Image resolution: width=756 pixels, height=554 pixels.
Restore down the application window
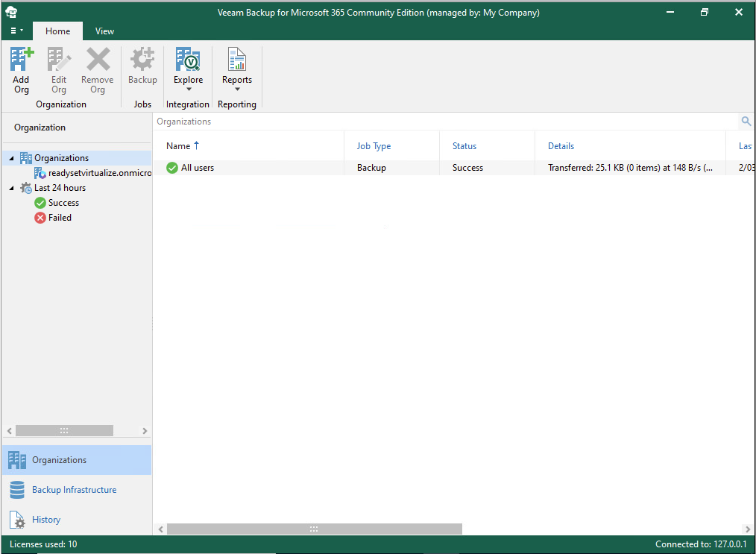705,12
